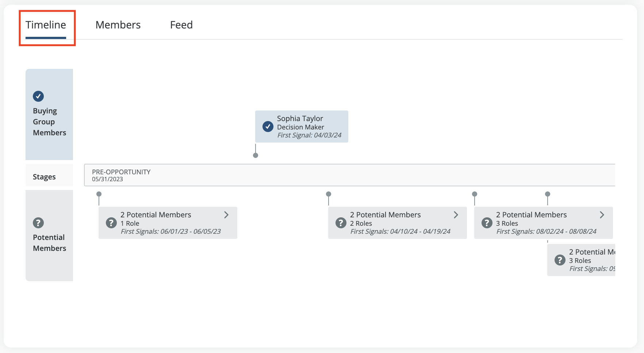This screenshot has height=353, width=644.
Task: Expand the 08/02/24 3 Roles card chevron
Action: (x=602, y=215)
